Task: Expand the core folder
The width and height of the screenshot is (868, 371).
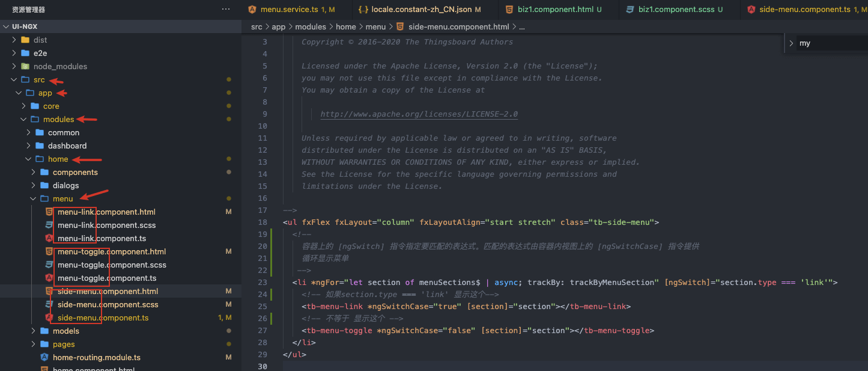Action: [24, 106]
